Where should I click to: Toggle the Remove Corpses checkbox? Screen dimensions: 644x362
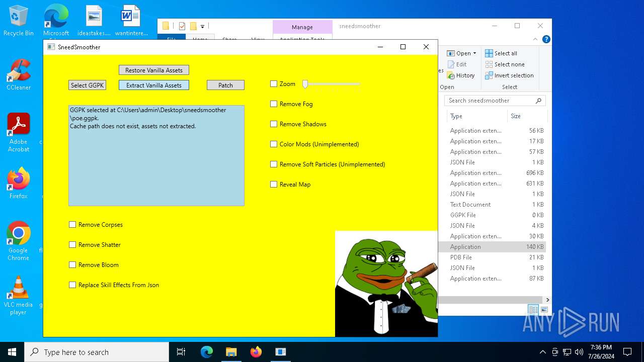(72, 225)
